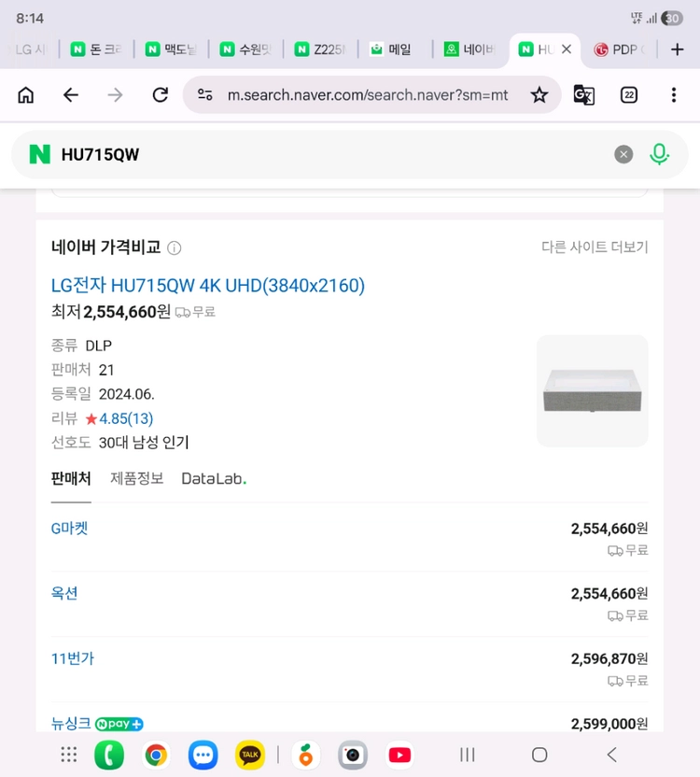The height and width of the screenshot is (777, 700).
Task: Switch to the Z225 browser tab
Action: pos(320,49)
